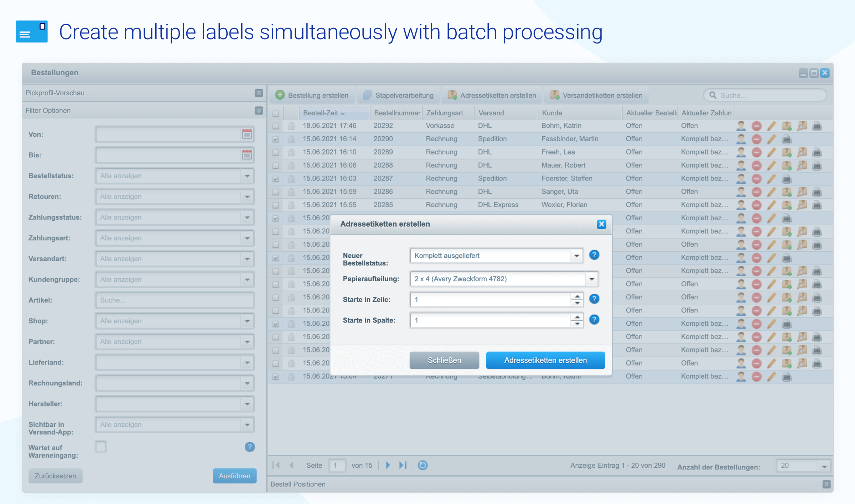This screenshot has height=504, width=855.
Task: Open help icon for Wartet auf Wareneingang
Action: (x=250, y=447)
